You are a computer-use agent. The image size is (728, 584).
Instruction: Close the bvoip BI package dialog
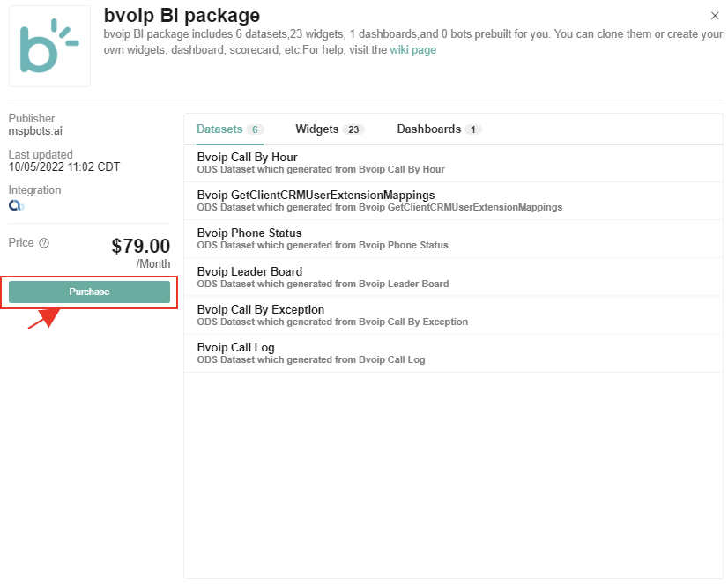(714, 15)
